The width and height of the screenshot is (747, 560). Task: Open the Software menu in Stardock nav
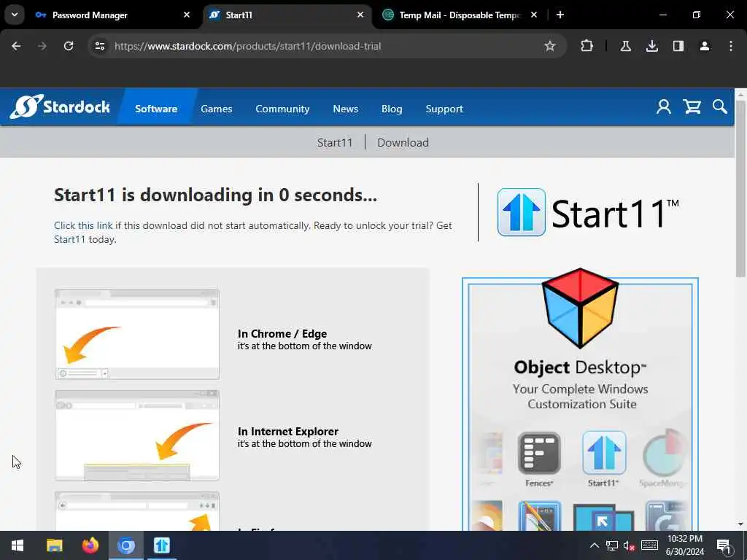(x=156, y=109)
